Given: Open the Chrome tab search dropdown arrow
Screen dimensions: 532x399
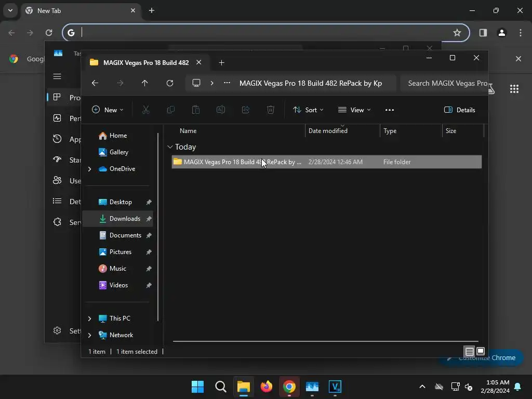Looking at the screenshot, I should [10, 10].
